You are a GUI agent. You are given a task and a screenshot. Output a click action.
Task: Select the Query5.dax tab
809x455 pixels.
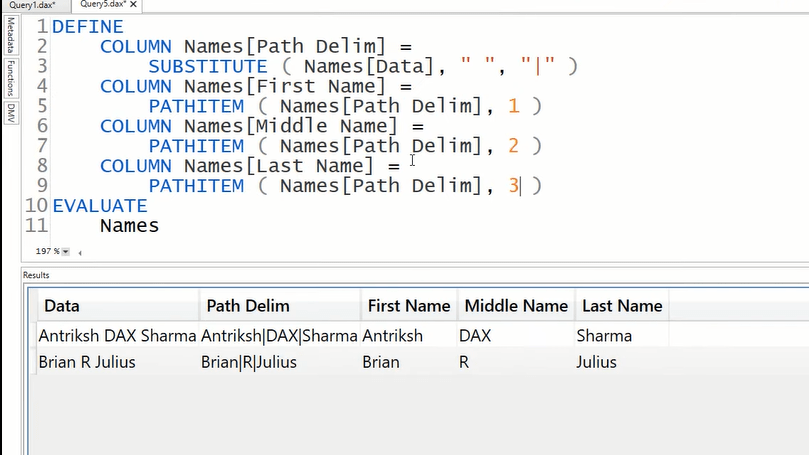(103, 4)
